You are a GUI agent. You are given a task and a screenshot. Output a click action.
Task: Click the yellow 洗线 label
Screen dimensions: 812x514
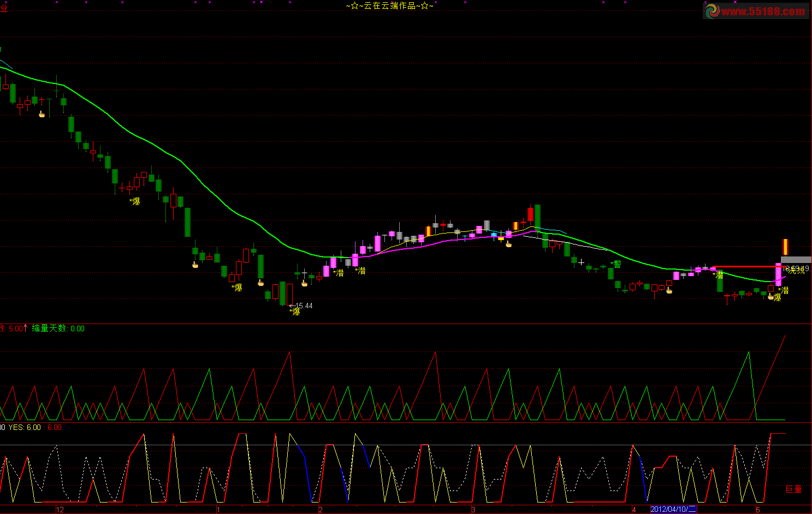coord(796,270)
